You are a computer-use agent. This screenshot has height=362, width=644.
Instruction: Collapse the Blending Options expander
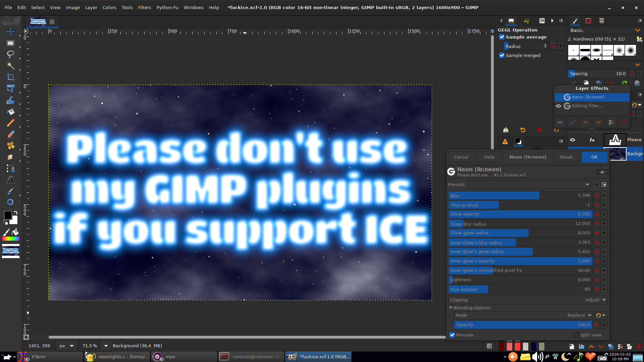pyautogui.click(x=451, y=308)
